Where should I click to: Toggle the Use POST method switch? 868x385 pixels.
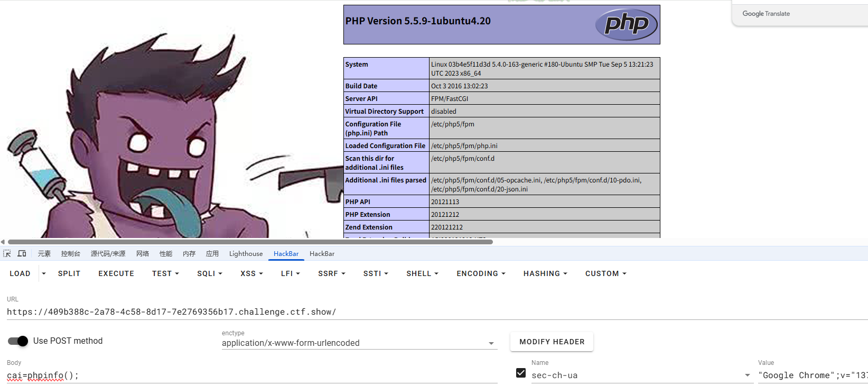point(18,341)
